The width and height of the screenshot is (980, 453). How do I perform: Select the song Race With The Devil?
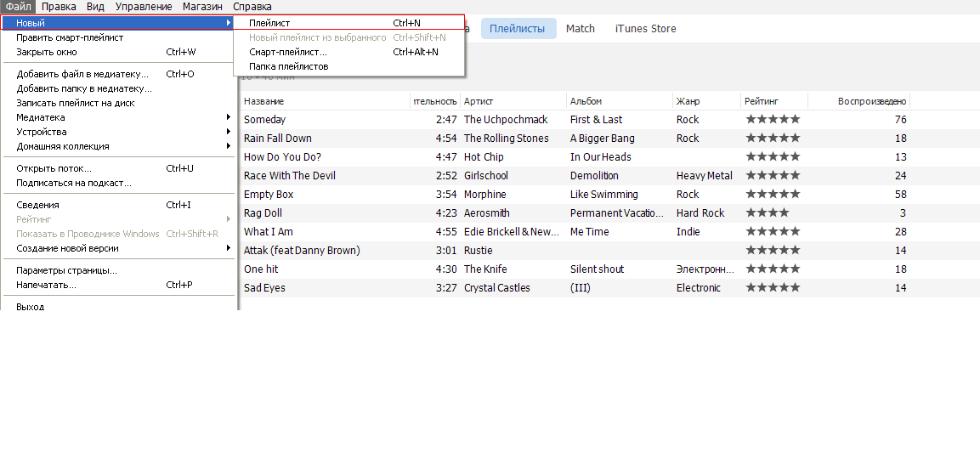point(289,176)
